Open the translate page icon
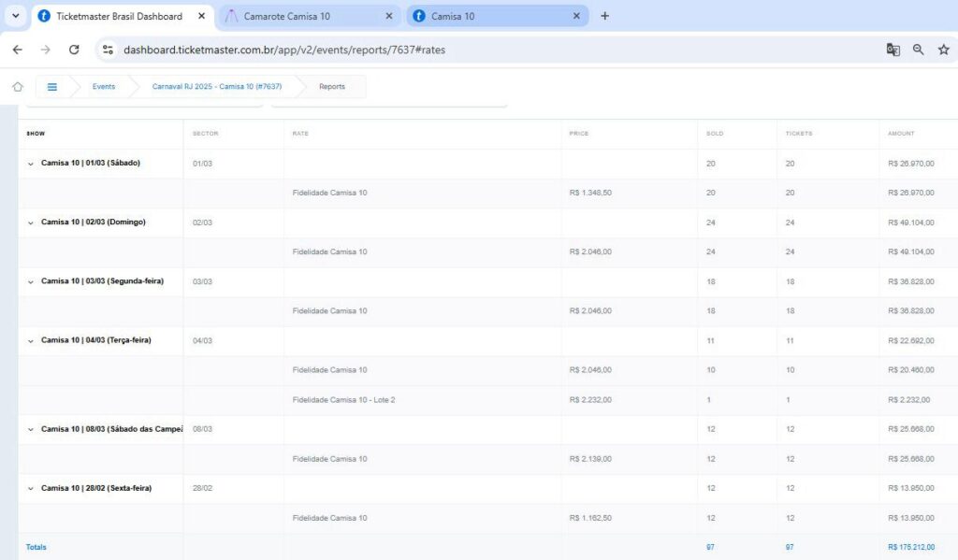This screenshot has height=560, width=958. click(x=893, y=50)
